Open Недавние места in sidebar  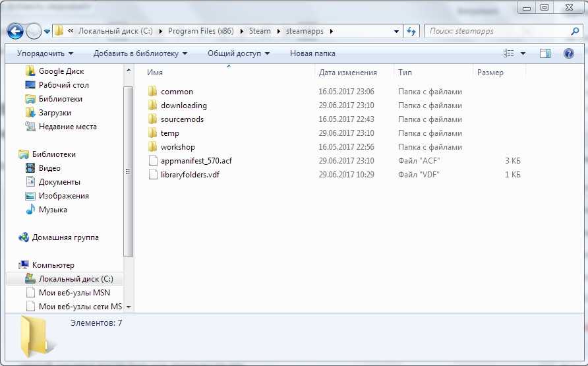click(67, 127)
